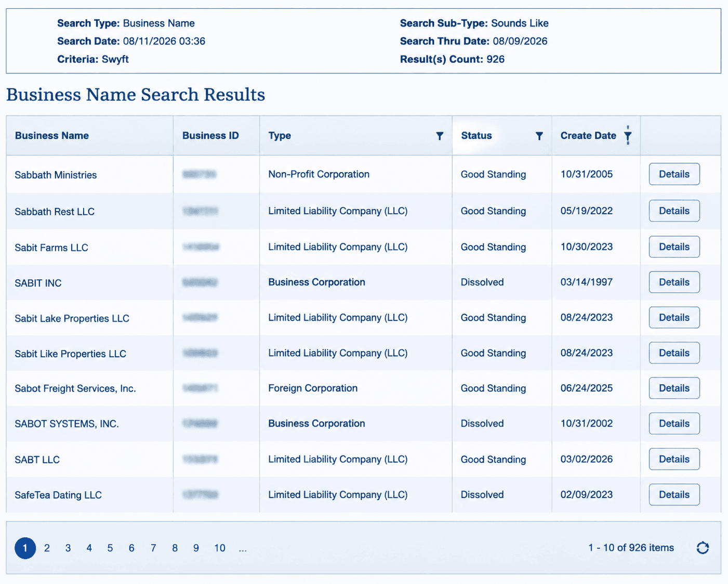Image resolution: width=728 pixels, height=584 pixels.
Task: Open the Status column filter icon
Action: click(x=539, y=136)
